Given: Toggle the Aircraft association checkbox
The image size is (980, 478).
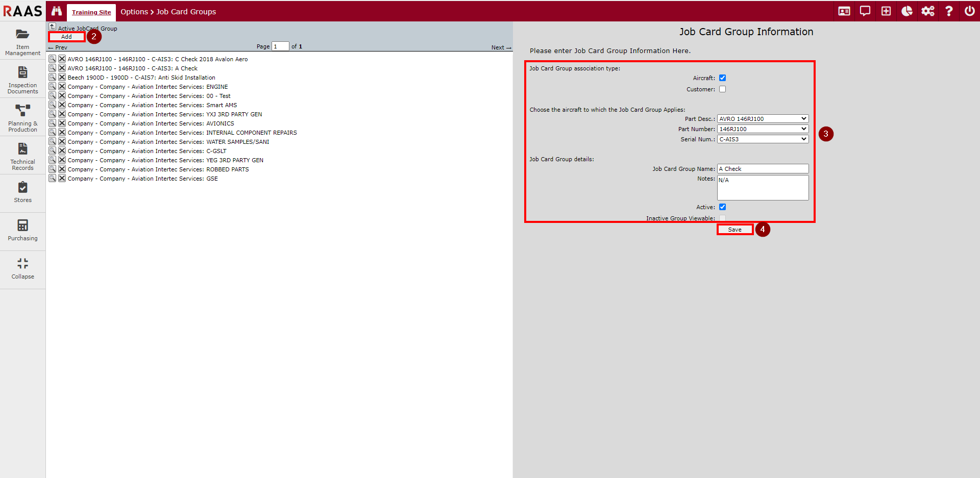Looking at the screenshot, I should click(x=722, y=78).
